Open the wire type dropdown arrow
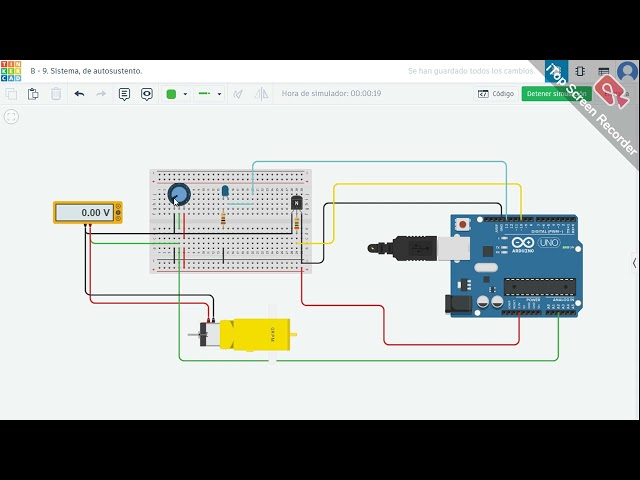 click(219, 94)
